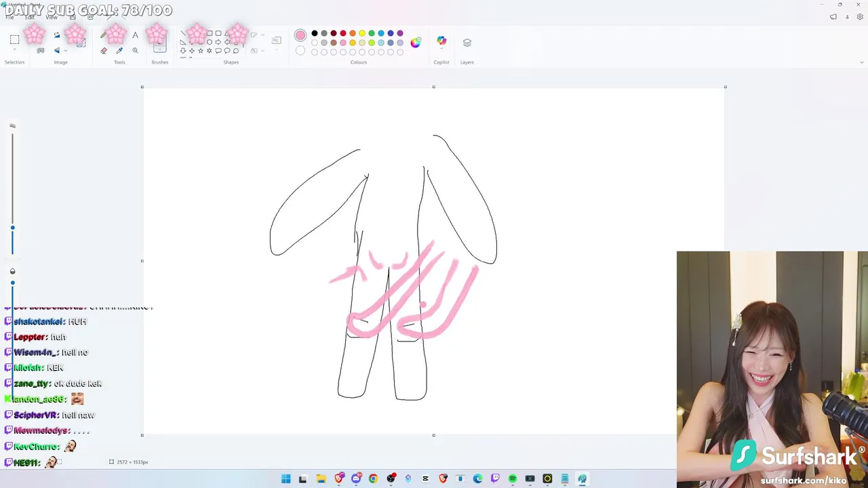Image resolution: width=868 pixels, height=488 pixels.
Task: Select the rectangular Selection tool
Action: pyautogui.click(x=14, y=39)
